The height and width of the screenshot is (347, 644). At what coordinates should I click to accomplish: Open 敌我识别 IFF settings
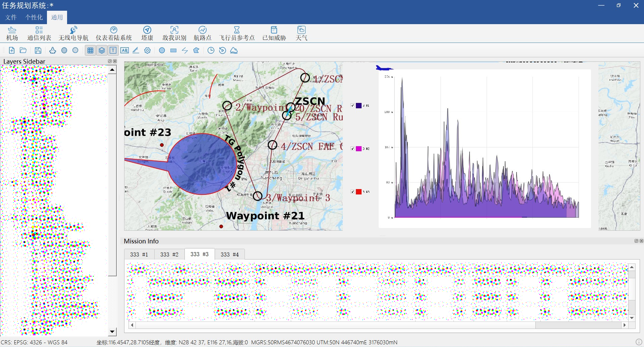click(174, 33)
